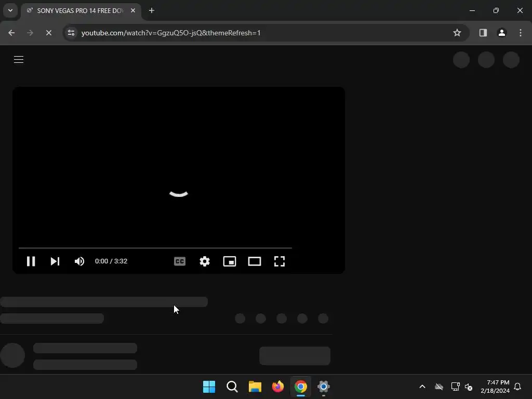The image size is (532, 399).
Task: Pause the YouTube video
Action: pyautogui.click(x=31, y=261)
